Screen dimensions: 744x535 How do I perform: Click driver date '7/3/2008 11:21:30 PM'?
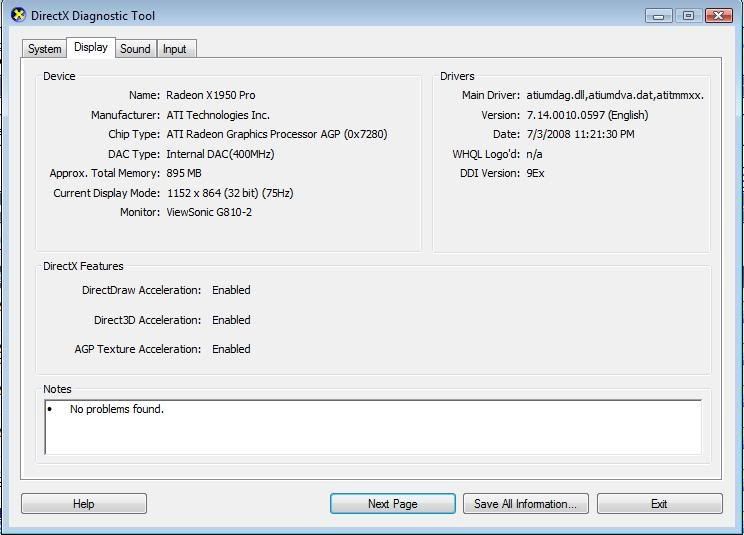click(x=580, y=134)
